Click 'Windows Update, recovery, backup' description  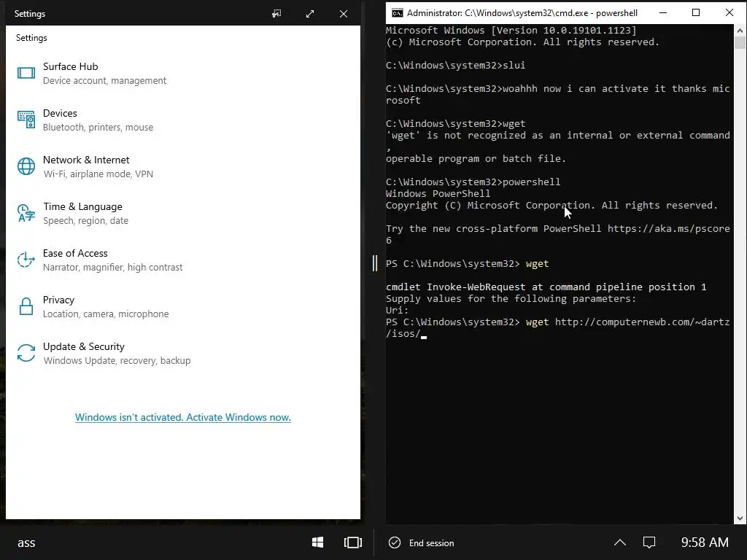click(117, 361)
